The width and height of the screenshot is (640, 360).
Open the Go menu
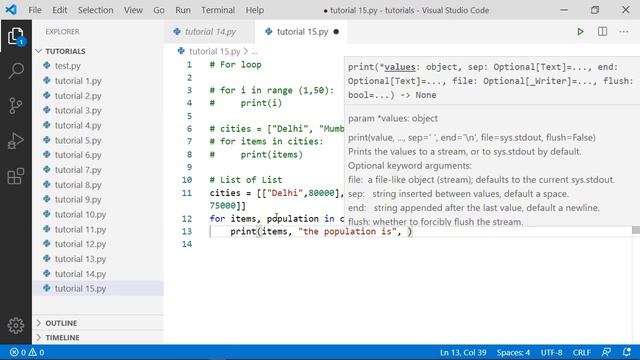pyautogui.click(x=159, y=10)
